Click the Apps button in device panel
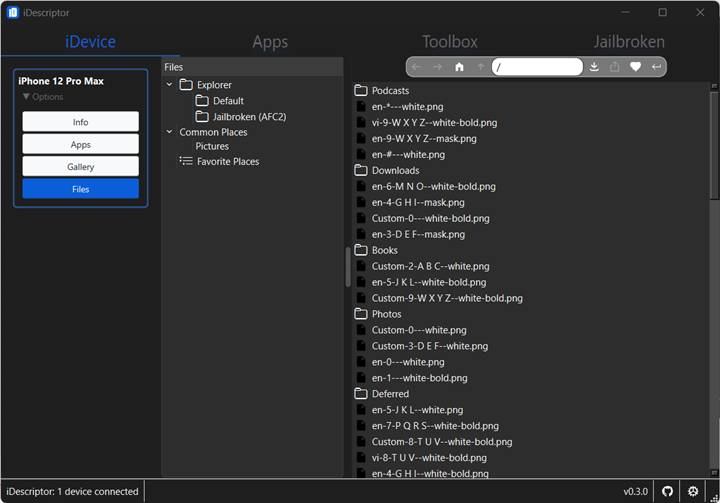 tap(80, 144)
